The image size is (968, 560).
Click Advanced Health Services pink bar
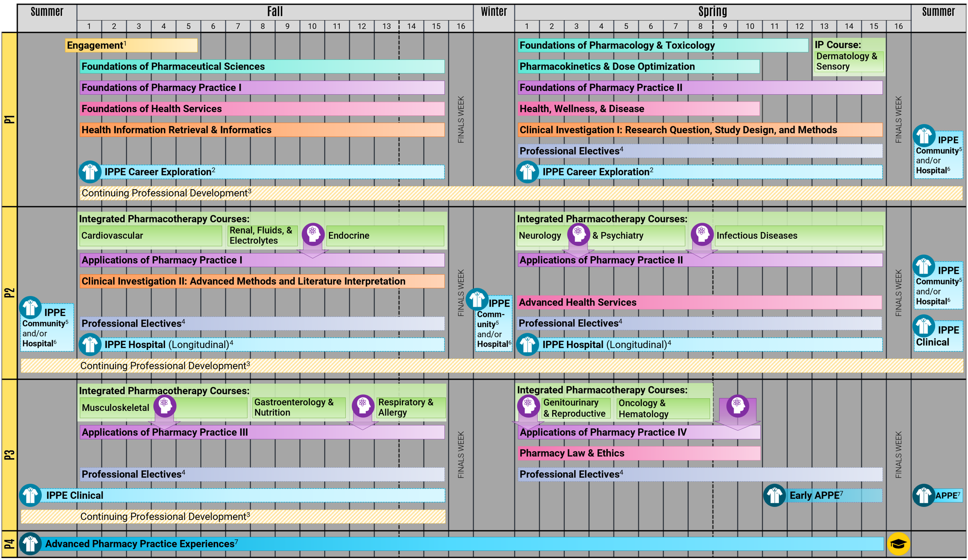pos(699,302)
